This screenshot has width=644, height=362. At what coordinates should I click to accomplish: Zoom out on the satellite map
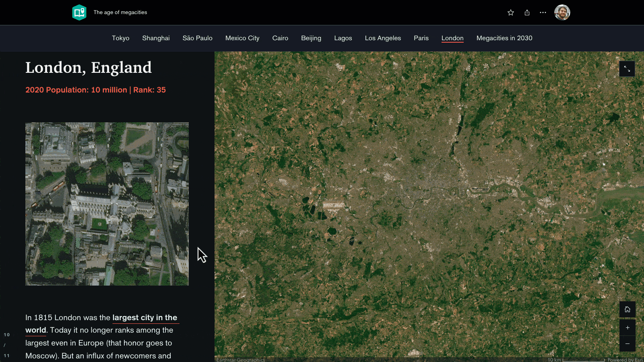pos(627,343)
